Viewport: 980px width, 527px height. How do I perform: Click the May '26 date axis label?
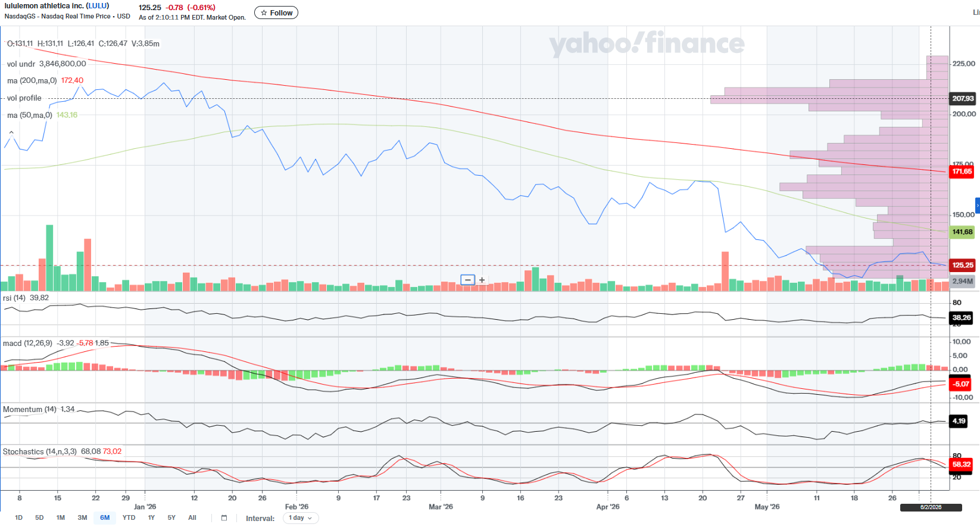[767, 507]
